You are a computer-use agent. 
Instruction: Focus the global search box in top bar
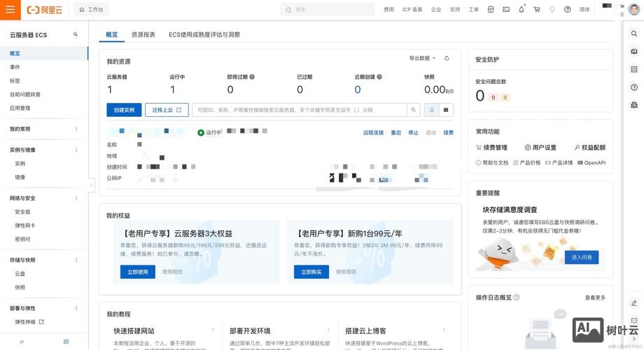click(328, 9)
